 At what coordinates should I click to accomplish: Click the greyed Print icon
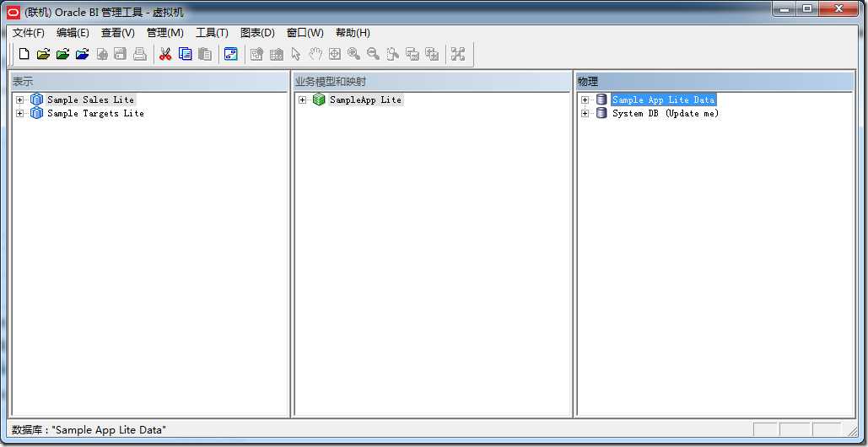point(140,54)
